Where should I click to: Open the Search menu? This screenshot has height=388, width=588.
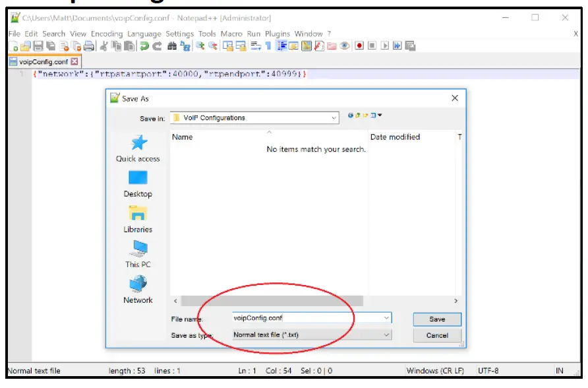53,34
